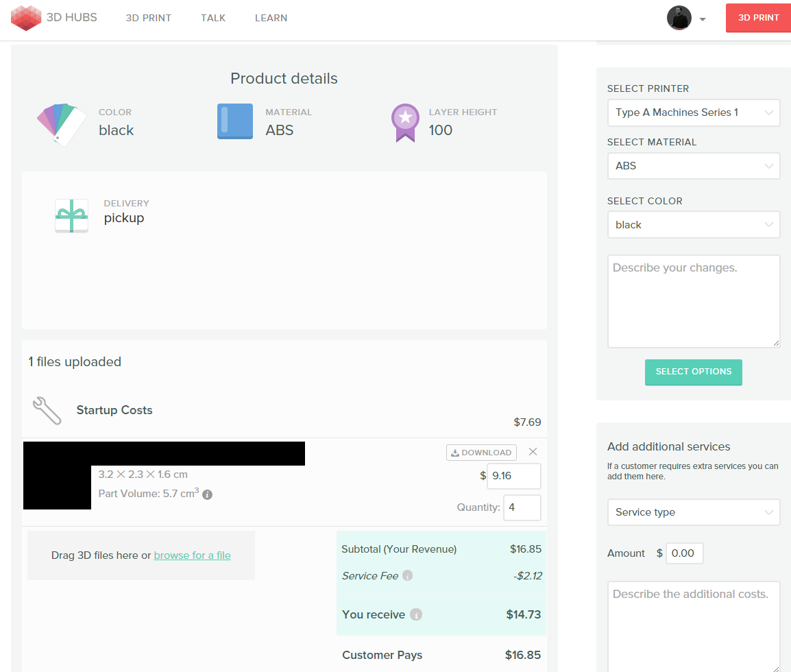Click the 3D Hubs logo icon

[27, 18]
